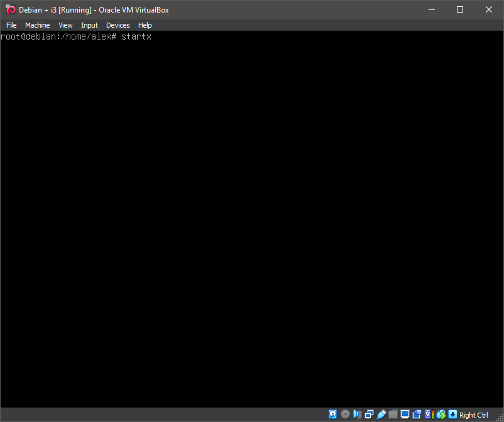Screen dimensions: 504x422
Task: Open the shared folders status icon
Action: pos(393,414)
